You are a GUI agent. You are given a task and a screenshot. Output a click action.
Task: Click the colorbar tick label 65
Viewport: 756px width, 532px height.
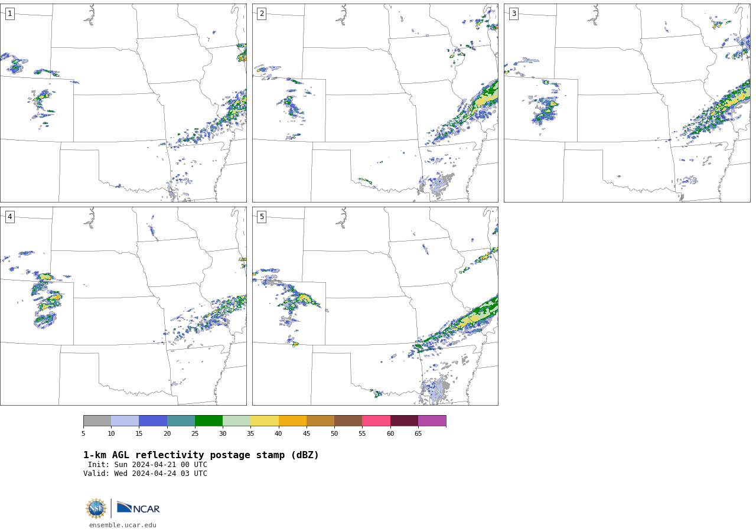pyautogui.click(x=418, y=433)
